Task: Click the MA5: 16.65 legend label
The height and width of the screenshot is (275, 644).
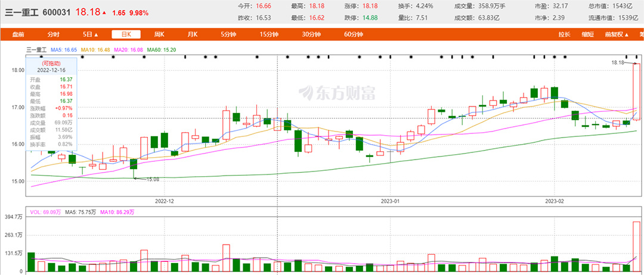Action: pos(64,49)
